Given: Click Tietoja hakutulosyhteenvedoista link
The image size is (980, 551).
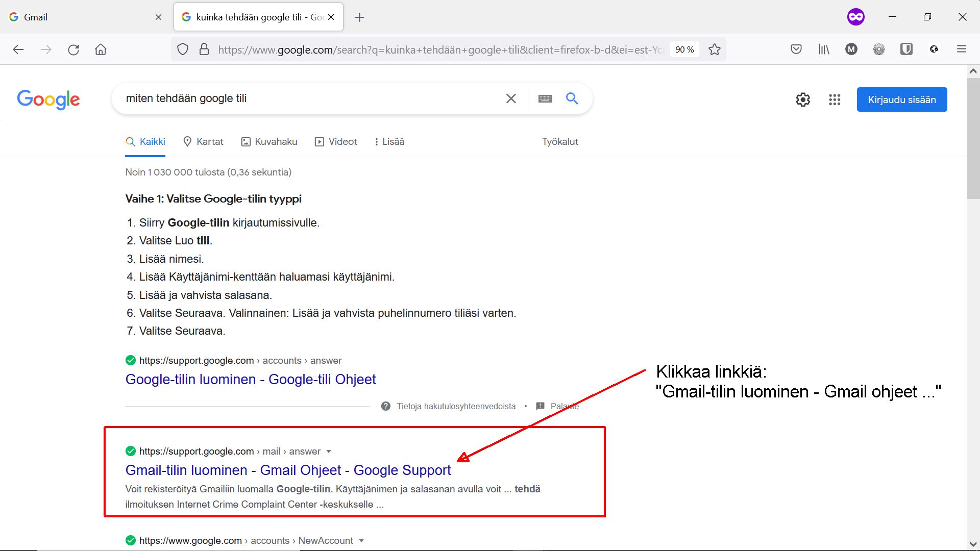Looking at the screenshot, I should point(456,406).
